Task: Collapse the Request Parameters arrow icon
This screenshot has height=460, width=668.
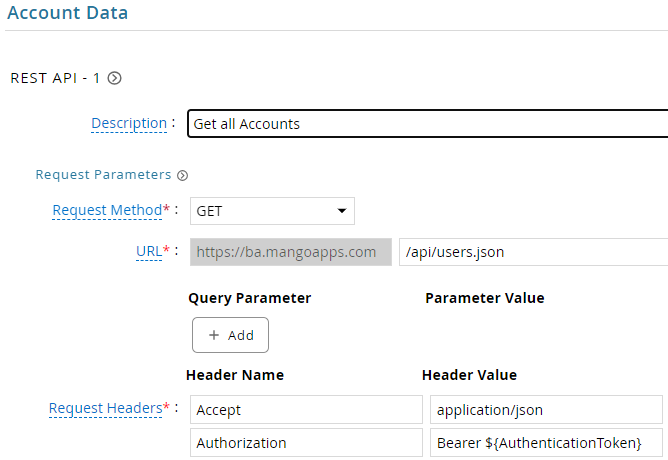Action: pyautogui.click(x=182, y=175)
